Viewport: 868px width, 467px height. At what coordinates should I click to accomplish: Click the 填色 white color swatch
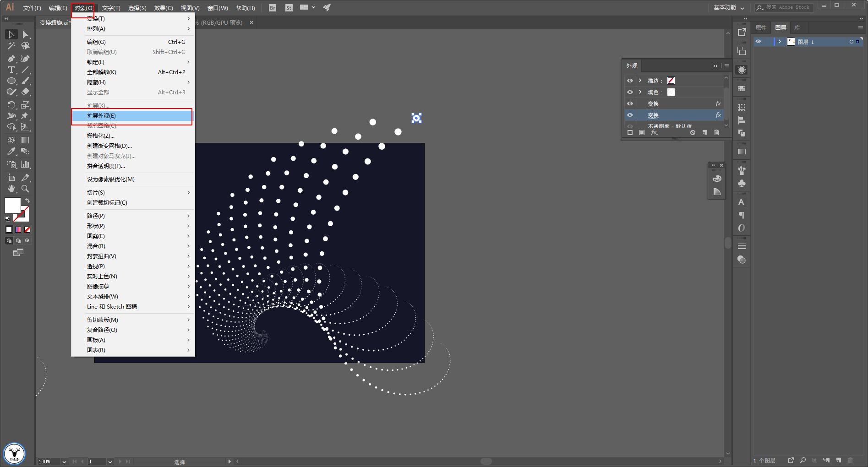pos(671,92)
